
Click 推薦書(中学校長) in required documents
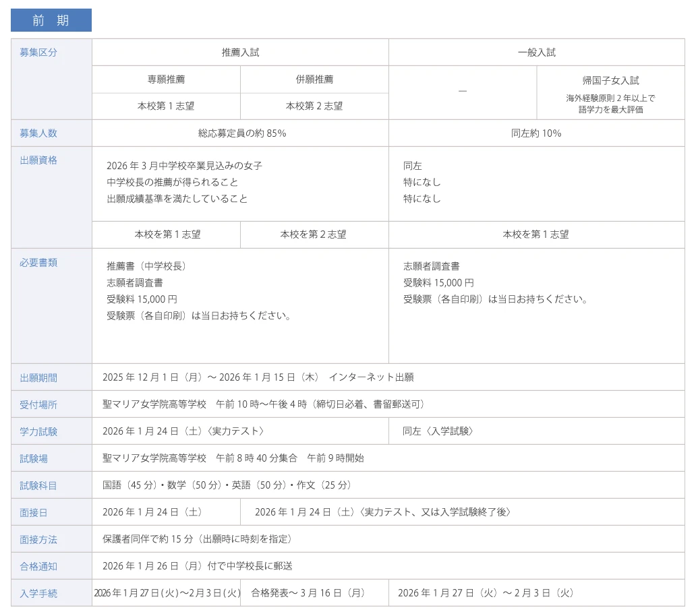pos(146,266)
